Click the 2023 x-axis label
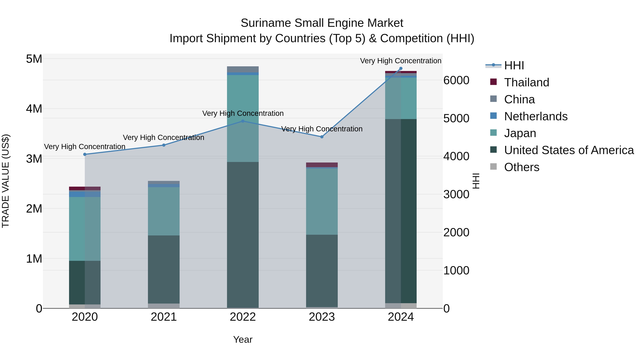Image resolution: width=644 pixels, height=362 pixels. pos(322,317)
